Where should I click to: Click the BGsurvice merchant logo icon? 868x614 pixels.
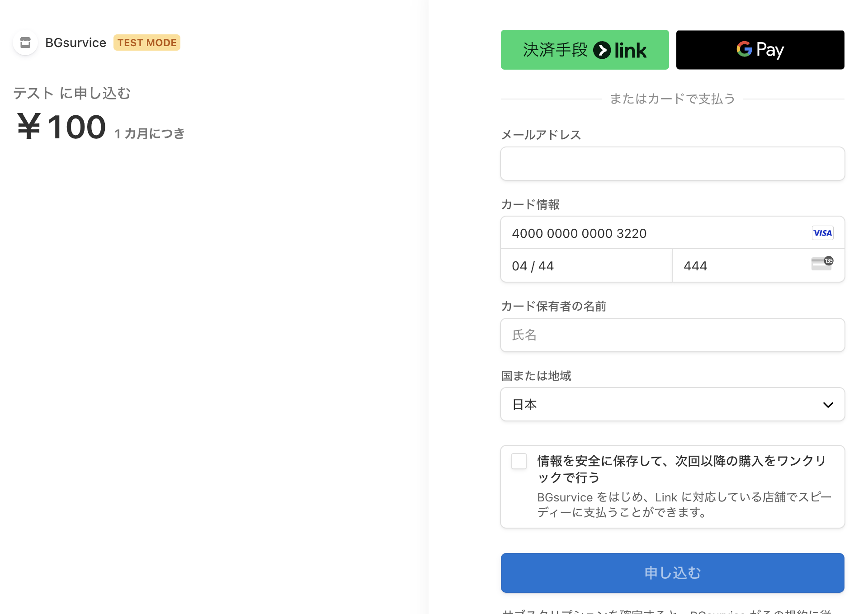tap(25, 43)
